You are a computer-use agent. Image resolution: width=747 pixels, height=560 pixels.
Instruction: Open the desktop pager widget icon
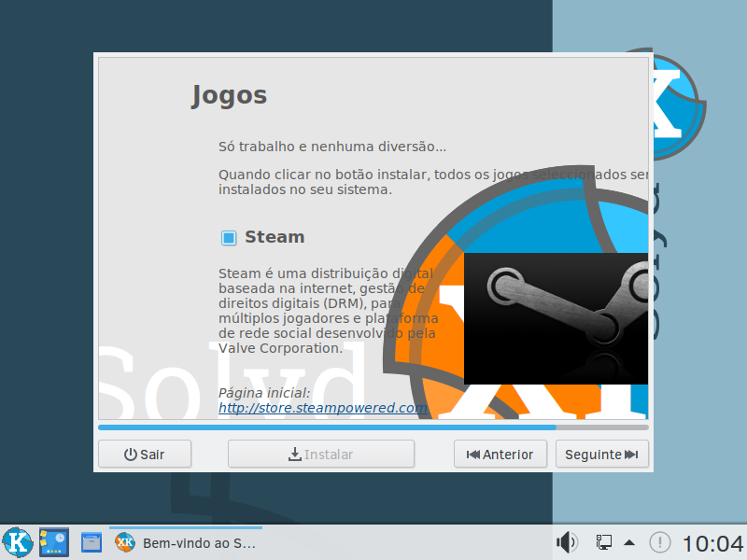point(54,542)
